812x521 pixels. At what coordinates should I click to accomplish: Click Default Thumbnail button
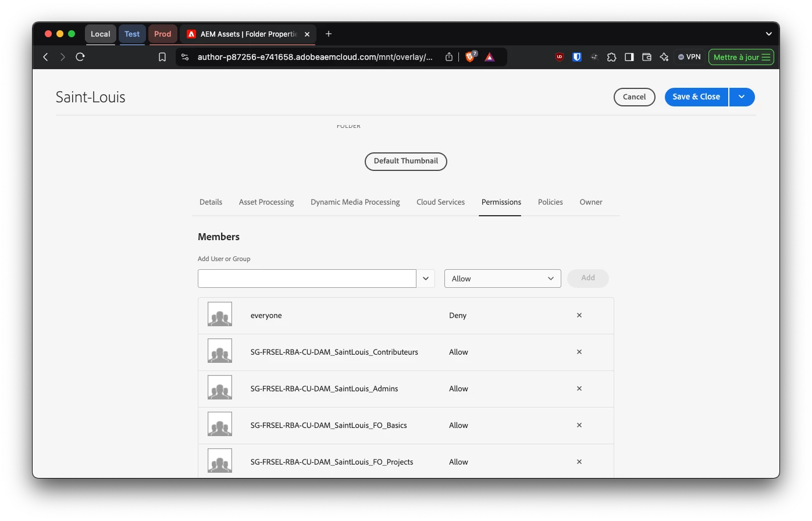[x=406, y=161]
